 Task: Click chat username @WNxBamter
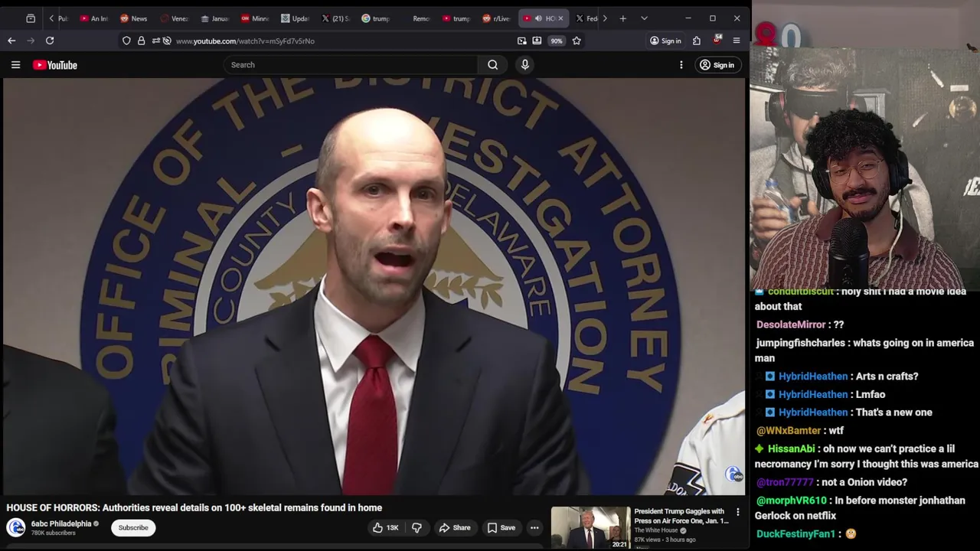tap(789, 430)
